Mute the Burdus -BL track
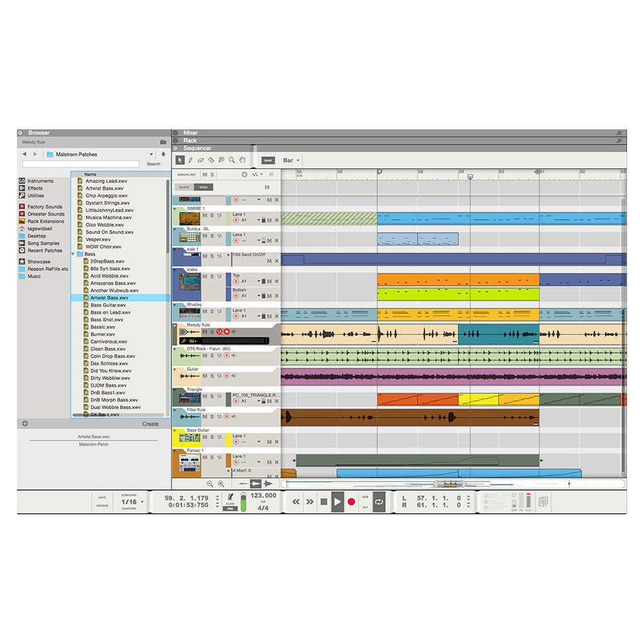Image resolution: width=644 pixels, height=644 pixels. (205, 236)
